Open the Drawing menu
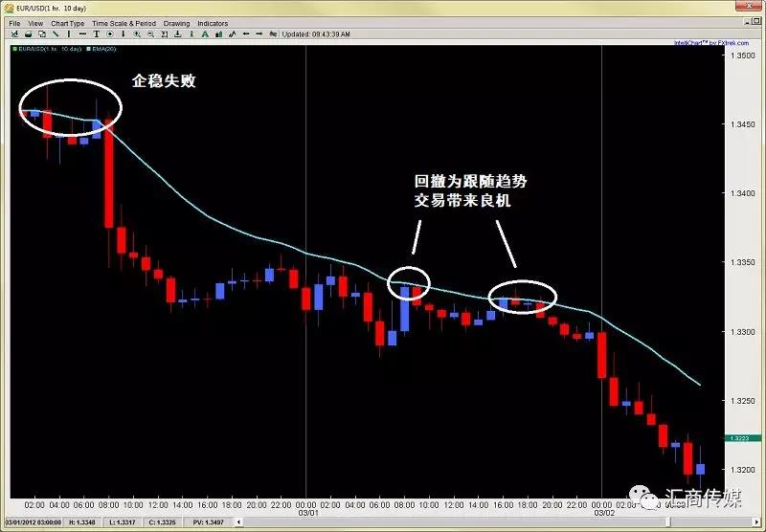Image resolution: width=766 pixels, height=532 pixels. click(x=176, y=23)
